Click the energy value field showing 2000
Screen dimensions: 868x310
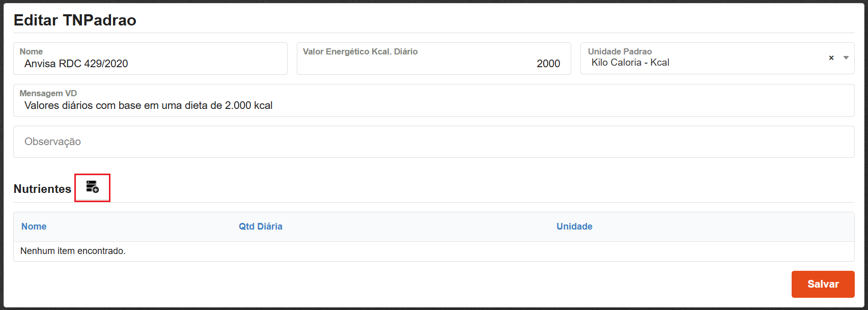433,64
